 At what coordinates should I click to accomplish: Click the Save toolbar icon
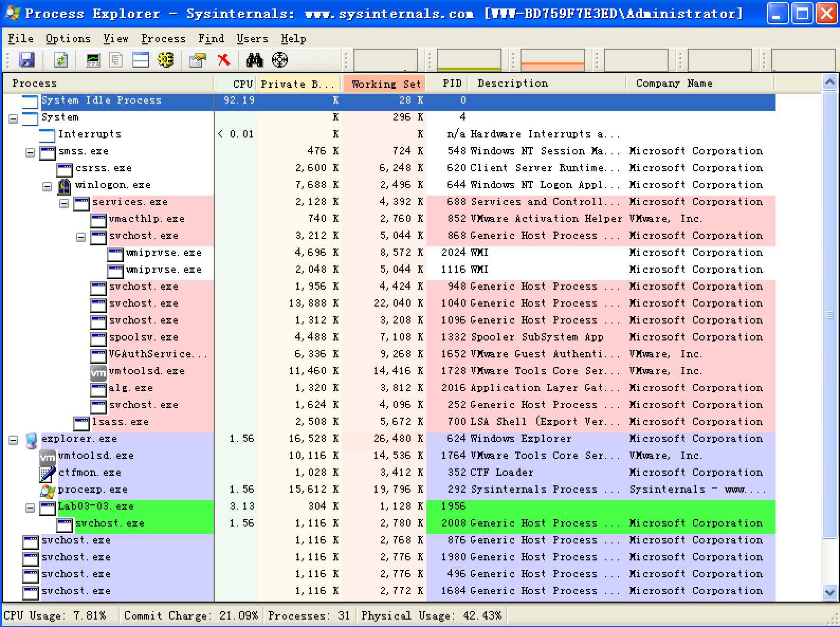coord(27,60)
